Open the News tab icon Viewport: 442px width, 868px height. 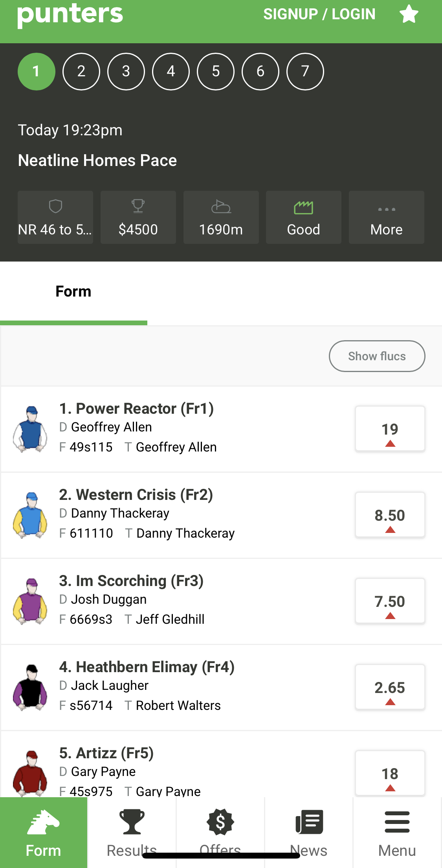309,833
